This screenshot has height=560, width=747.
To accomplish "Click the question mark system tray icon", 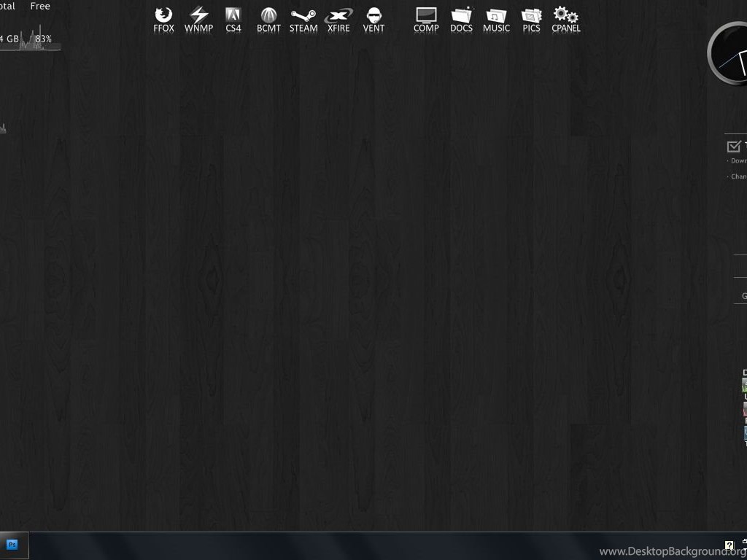I will click(x=729, y=545).
